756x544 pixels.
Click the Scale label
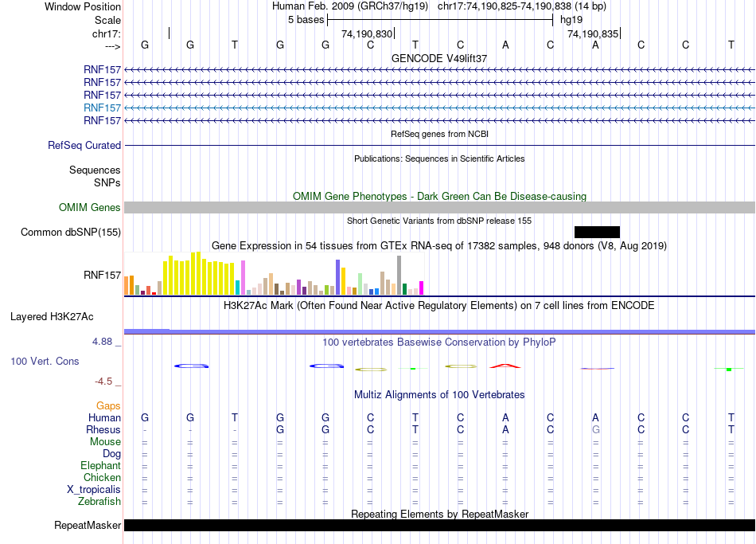coord(107,20)
